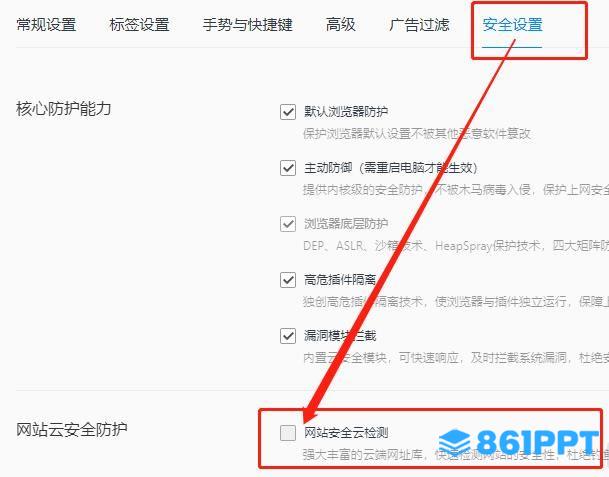Uncheck the 默认浏览器防护 checkbox
609x477 pixels.
click(x=288, y=112)
